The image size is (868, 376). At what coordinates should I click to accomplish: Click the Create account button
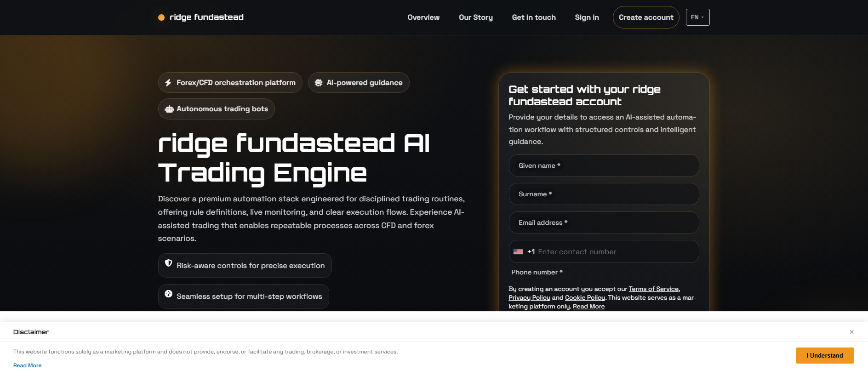coord(645,17)
